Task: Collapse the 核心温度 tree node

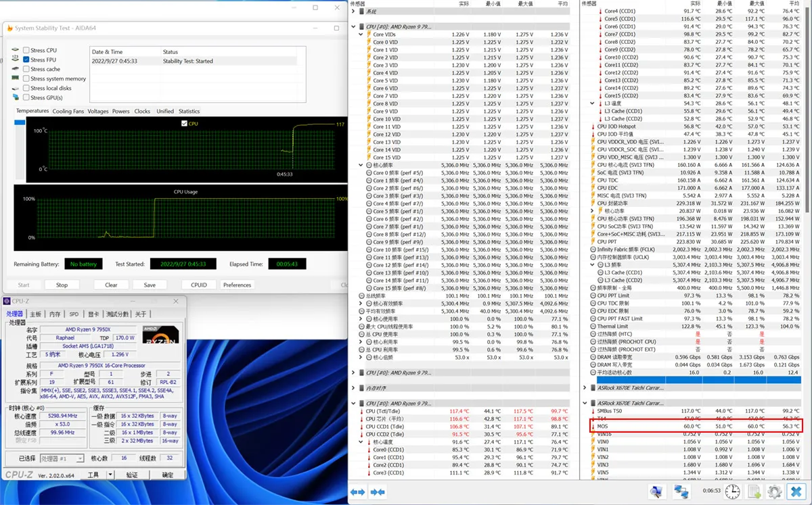Action: (x=361, y=441)
